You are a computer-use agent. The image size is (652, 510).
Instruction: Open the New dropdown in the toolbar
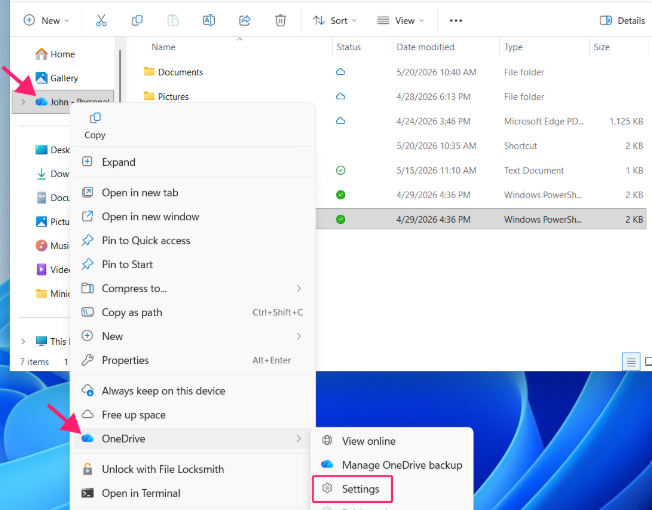46,20
